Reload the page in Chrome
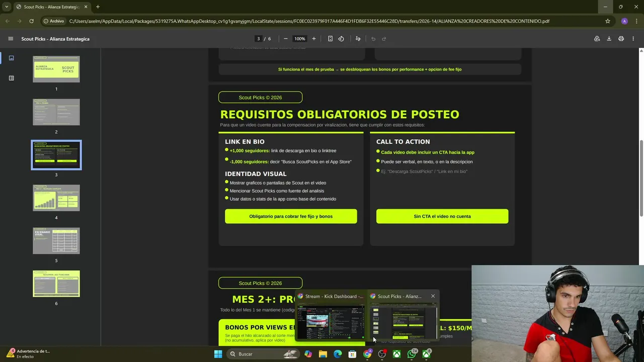This screenshot has height=362, width=644. pyautogui.click(x=31, y=21)
